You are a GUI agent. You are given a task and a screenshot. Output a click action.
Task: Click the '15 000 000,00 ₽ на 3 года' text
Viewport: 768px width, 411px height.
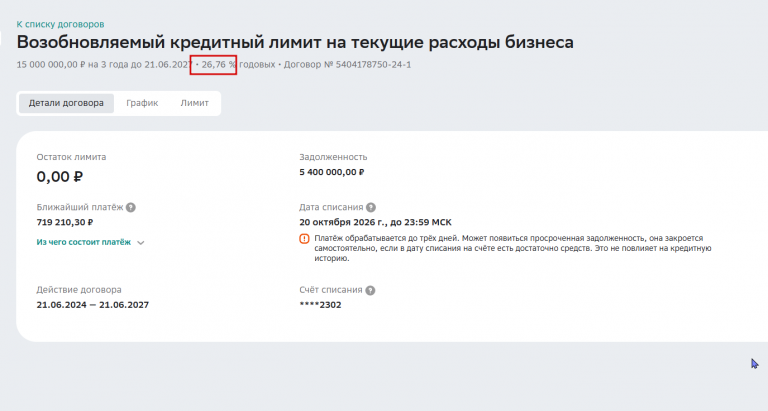[x=72, y=65]
